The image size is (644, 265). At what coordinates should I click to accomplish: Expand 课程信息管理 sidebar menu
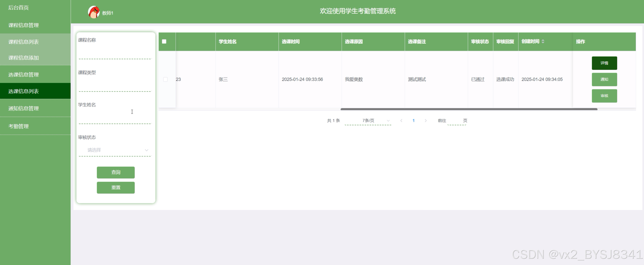point(23,25)
